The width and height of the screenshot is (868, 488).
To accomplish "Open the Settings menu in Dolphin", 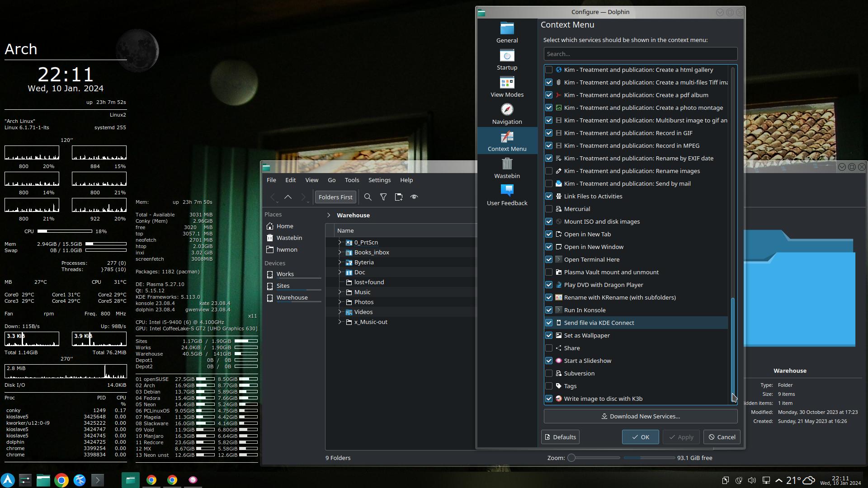I will coord(379,180).
